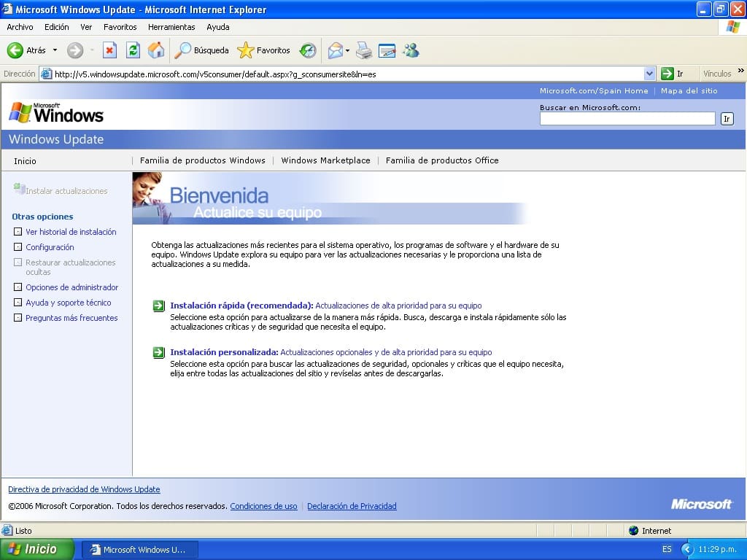747x560 pixels.
Task: Select the Microsoft Windows U... taskbar button
Action: tap(140, 550)
